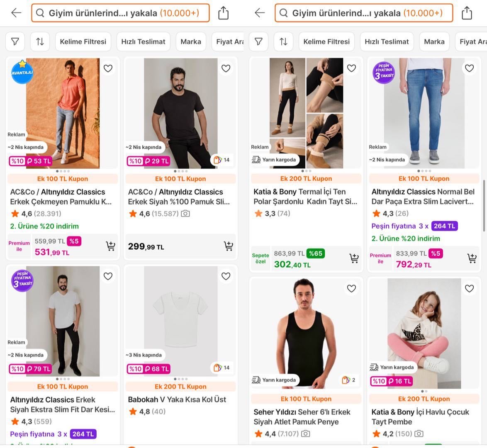Open photo reviews camera icon beside (15.587)

click(x=185, y=214)
